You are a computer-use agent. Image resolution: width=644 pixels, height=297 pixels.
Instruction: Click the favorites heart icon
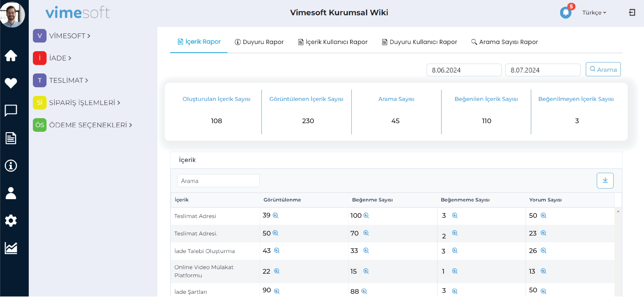pyautogui.click(x=11, y=83)
